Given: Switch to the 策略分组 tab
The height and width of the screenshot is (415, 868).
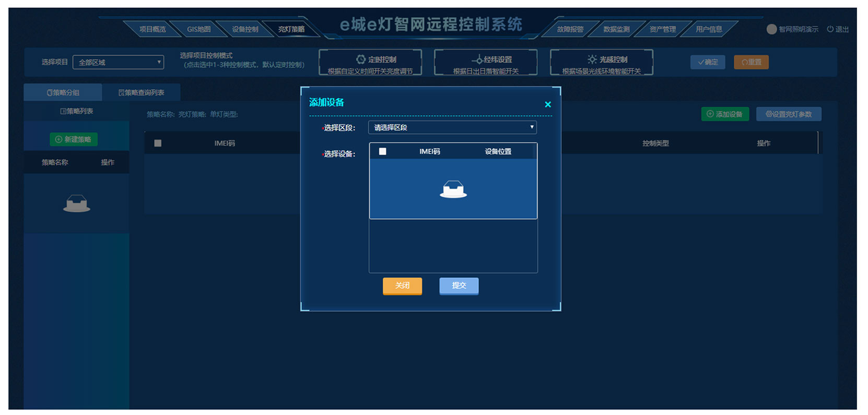Looking at the screenshot, I should pyautogui.click(x=63, y=93).
